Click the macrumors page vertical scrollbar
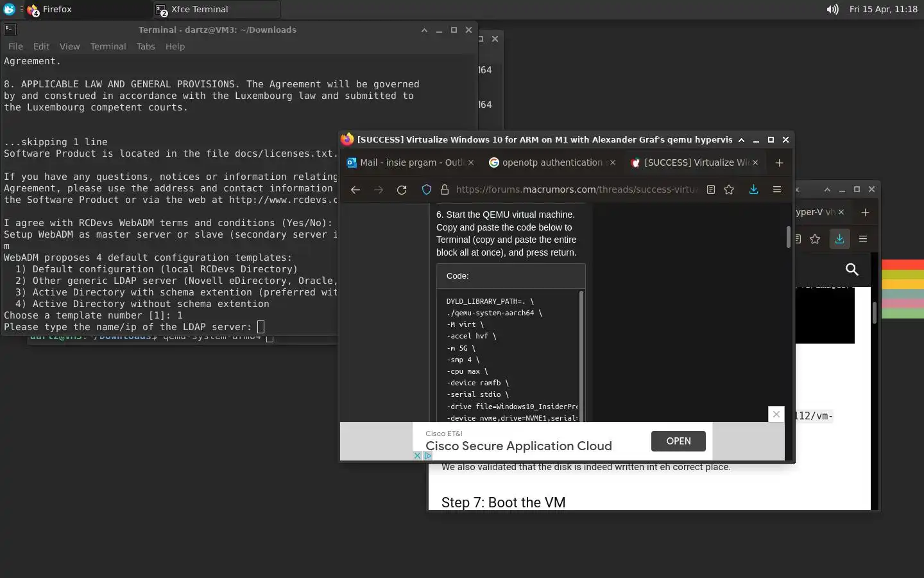This screenshot has width=924, height=578. pyautogui.click(x=788, y=236)
